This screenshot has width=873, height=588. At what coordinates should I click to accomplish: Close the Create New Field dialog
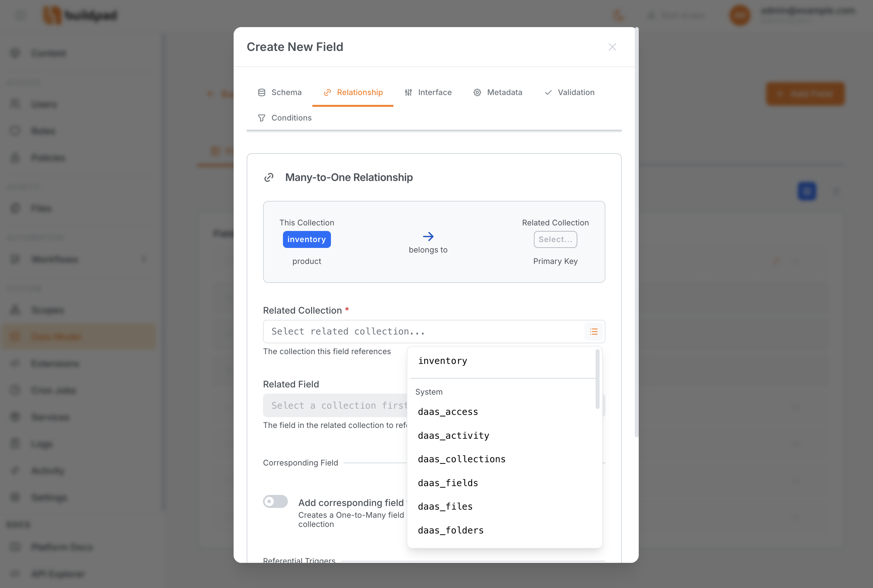pos(612,47)
